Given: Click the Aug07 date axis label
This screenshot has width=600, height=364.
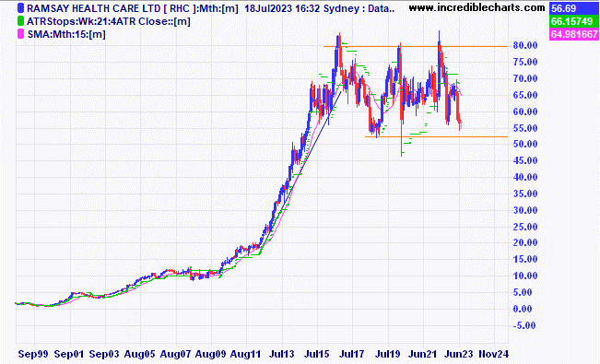Looking at the screenshot, I should click(175, 354).
